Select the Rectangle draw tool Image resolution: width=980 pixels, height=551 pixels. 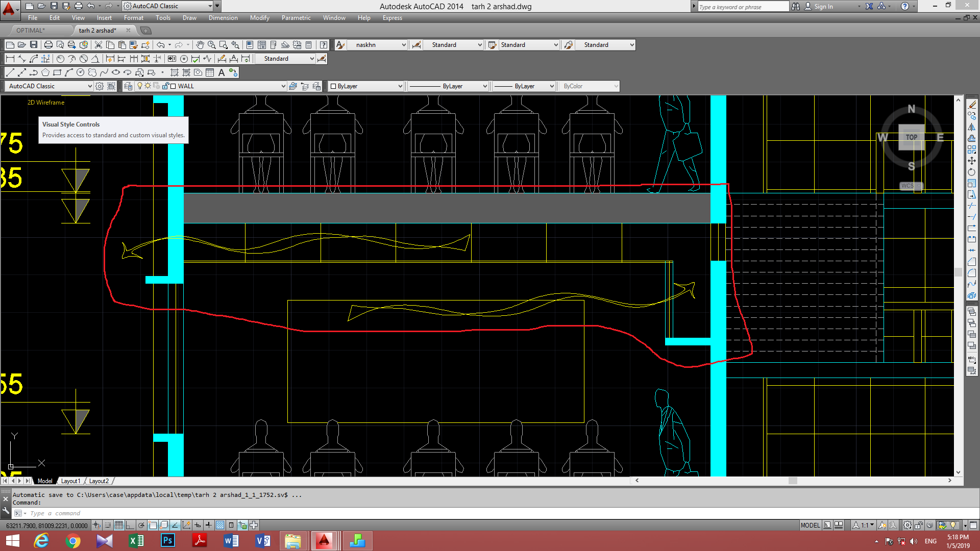point(57,72)
